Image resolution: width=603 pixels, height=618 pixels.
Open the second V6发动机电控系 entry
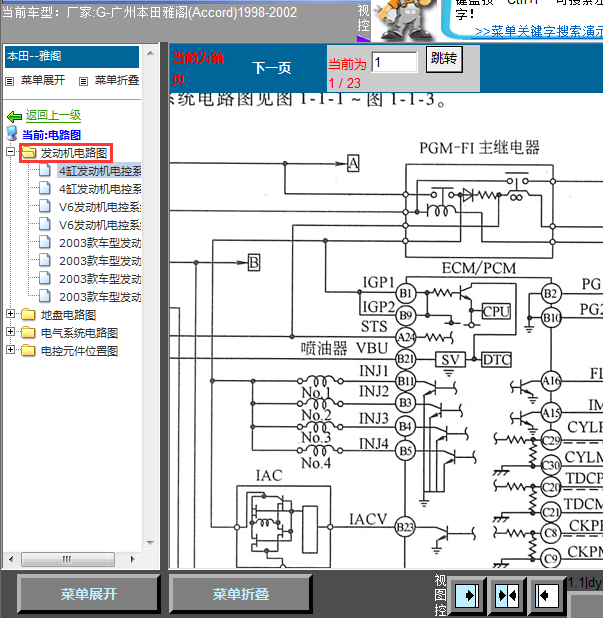[100, 225]
